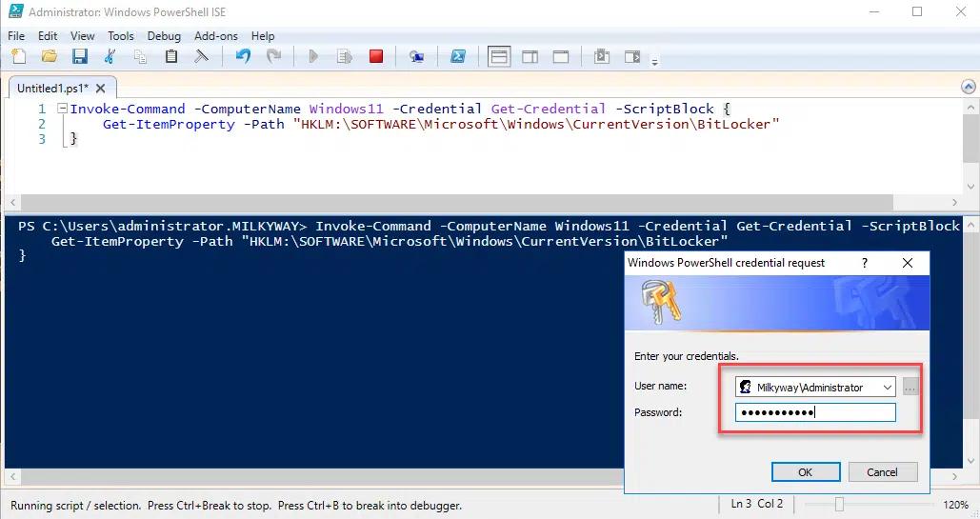This screenshot has width=980, height=519.
Task: Click the New script toolbar icon
Action: [19, 56]
